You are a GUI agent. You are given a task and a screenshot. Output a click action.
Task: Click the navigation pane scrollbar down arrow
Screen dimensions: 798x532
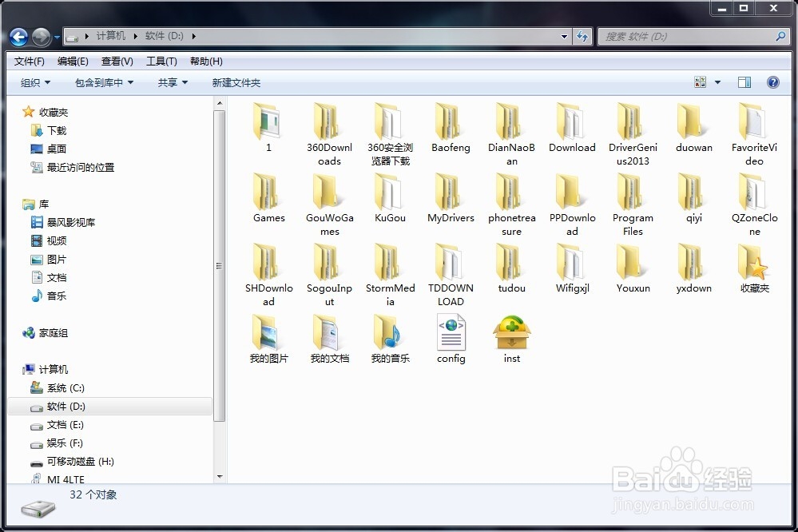(x=220, y=477)
